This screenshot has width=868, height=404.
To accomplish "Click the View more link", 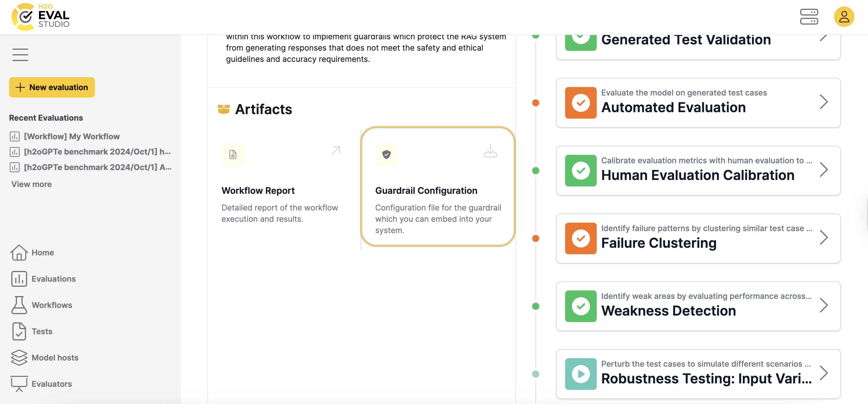I will coord(31,184).
